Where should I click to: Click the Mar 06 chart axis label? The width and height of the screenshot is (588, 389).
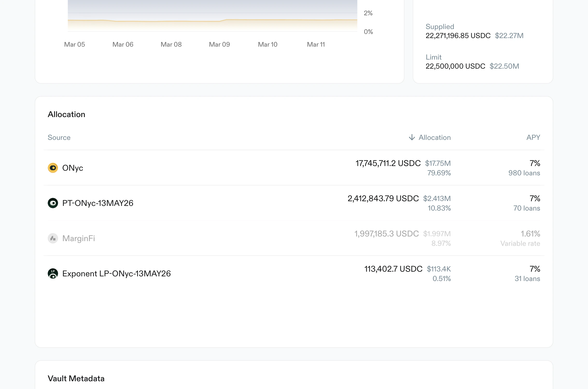tap(123, 45)
